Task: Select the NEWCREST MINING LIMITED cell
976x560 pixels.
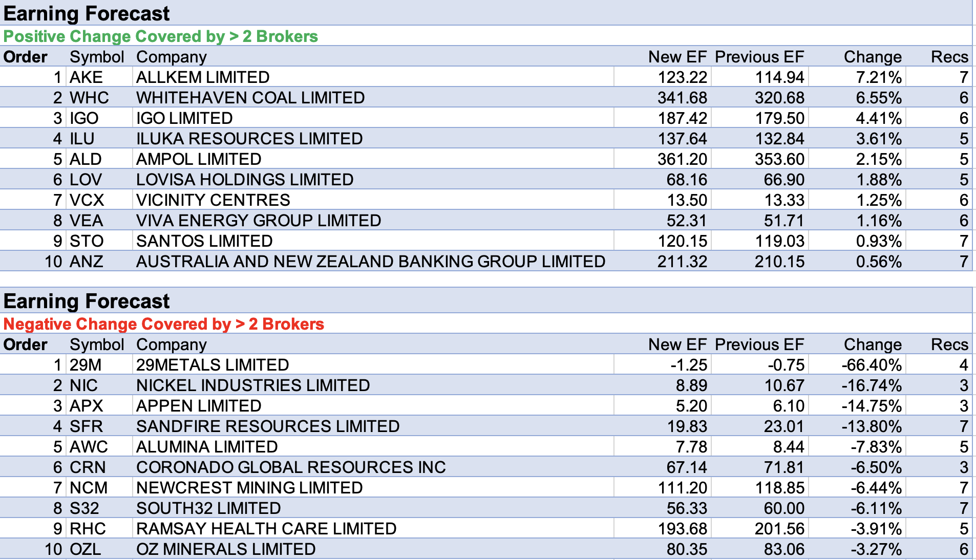Action: tap(249, 488)
